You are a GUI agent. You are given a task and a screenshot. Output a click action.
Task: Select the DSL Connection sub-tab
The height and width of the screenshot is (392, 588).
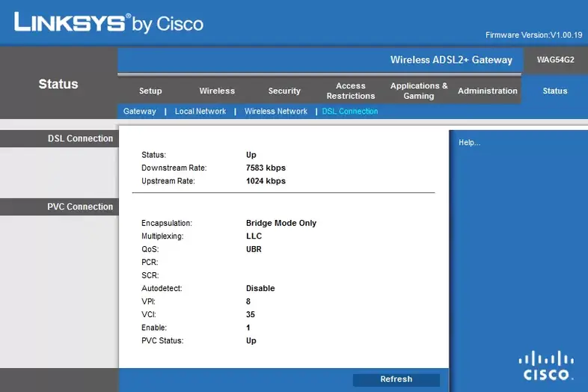pos(350,111)
